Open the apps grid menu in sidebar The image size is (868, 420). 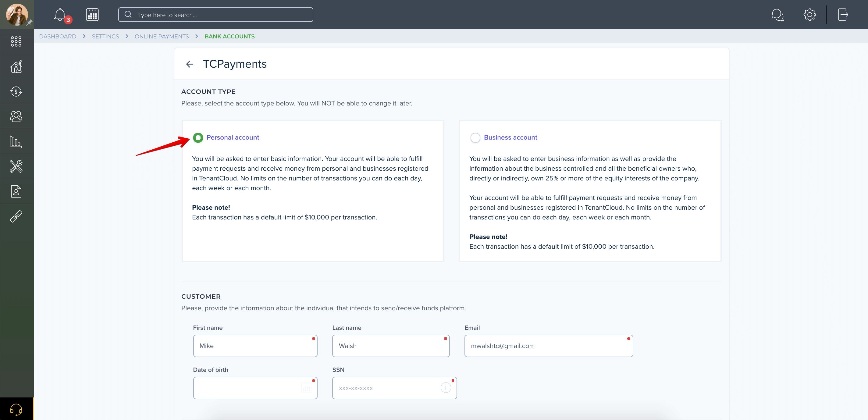[x=16, y=41]
